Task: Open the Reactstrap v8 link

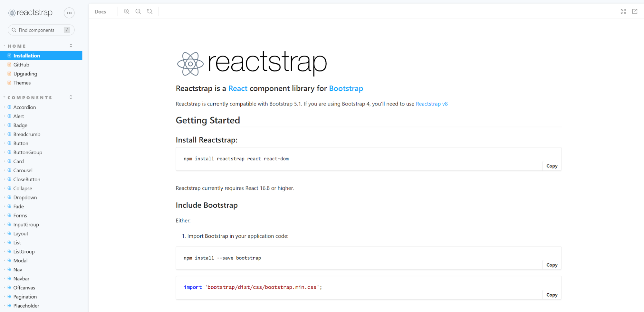Action: (x=432, y=104)
